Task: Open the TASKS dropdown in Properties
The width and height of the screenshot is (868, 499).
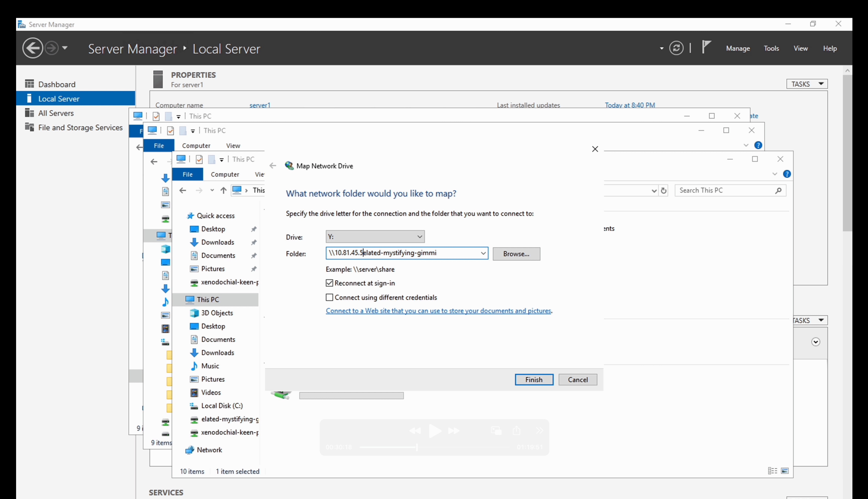Action: (807, 84)
